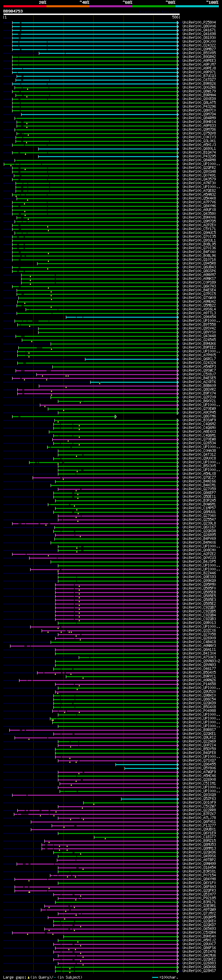
Task: Select the UniRef100_Q4T312 label
Action: pyautogui.click(x=199, y=455)
